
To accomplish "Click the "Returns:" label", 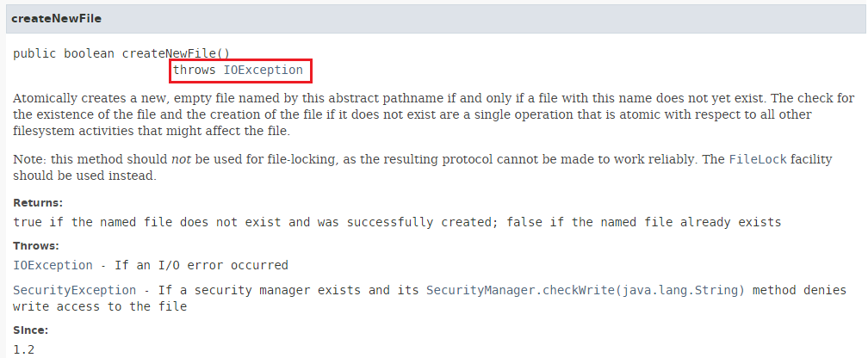I will tap(38, 203).
